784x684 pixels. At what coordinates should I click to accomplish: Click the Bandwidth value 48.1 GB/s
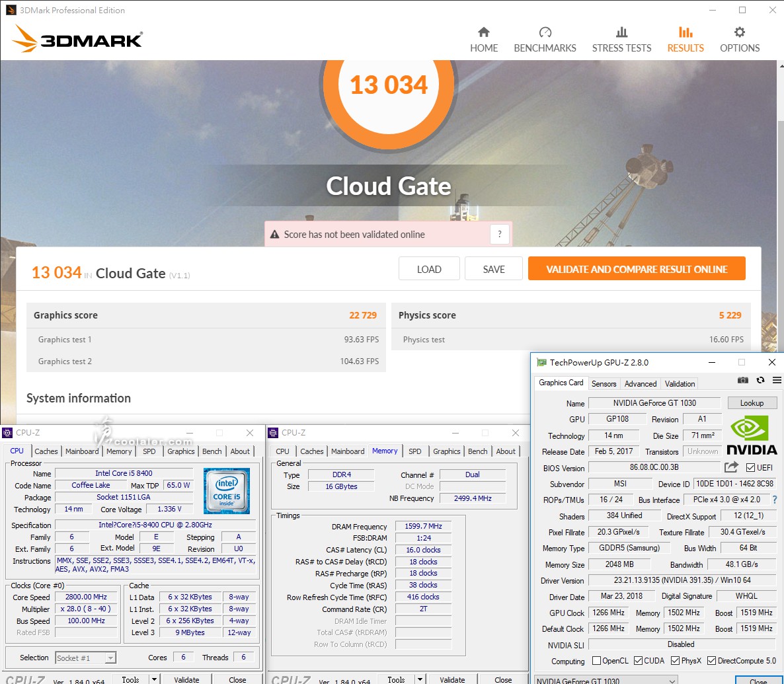coord(742,564)
